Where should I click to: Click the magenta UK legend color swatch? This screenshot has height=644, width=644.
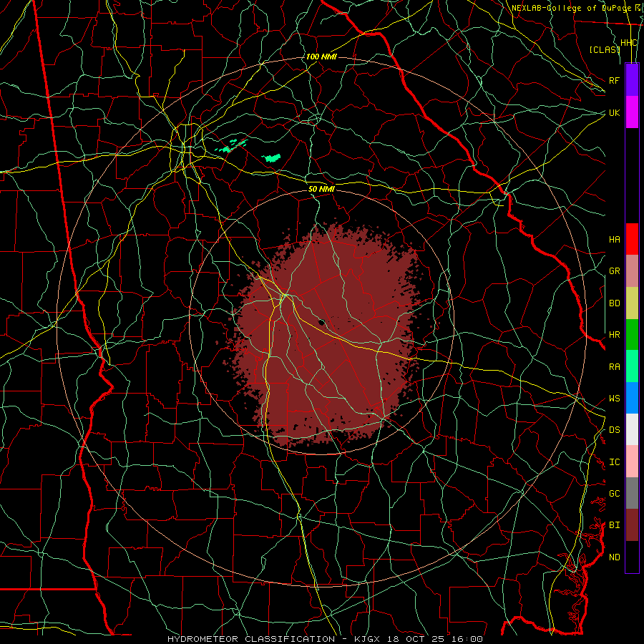(x=632, y=112)
